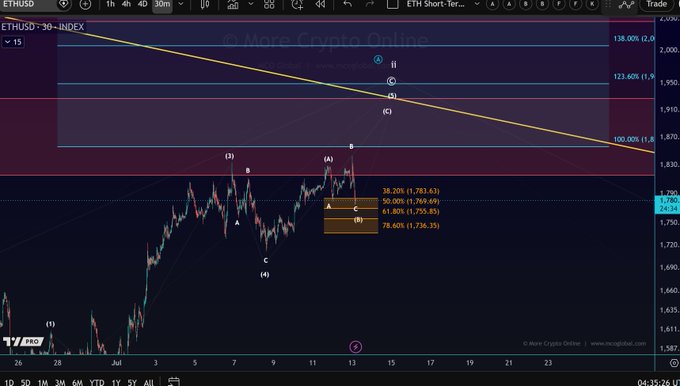Click the current price tag 1,780
Image resolution: width=680 pixels, height=386 pixels.
pos(667,204)
